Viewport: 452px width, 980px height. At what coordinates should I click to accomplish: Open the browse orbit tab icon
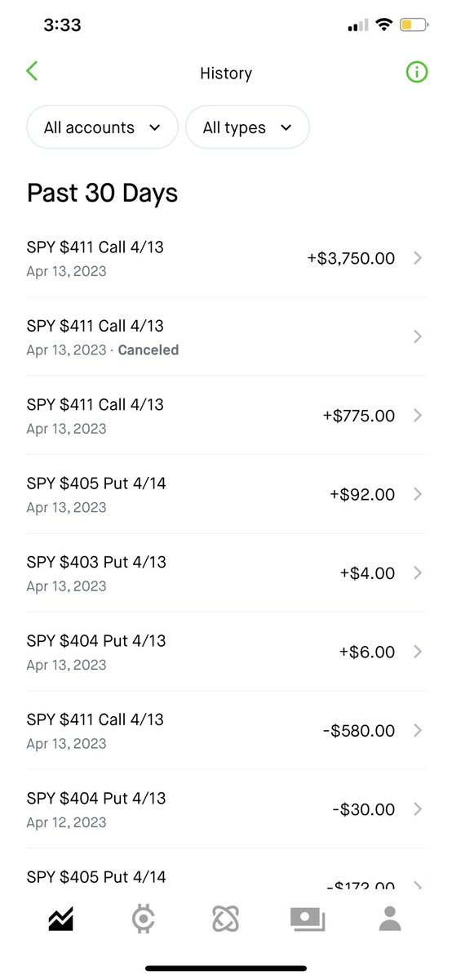[x=225, y=918]
